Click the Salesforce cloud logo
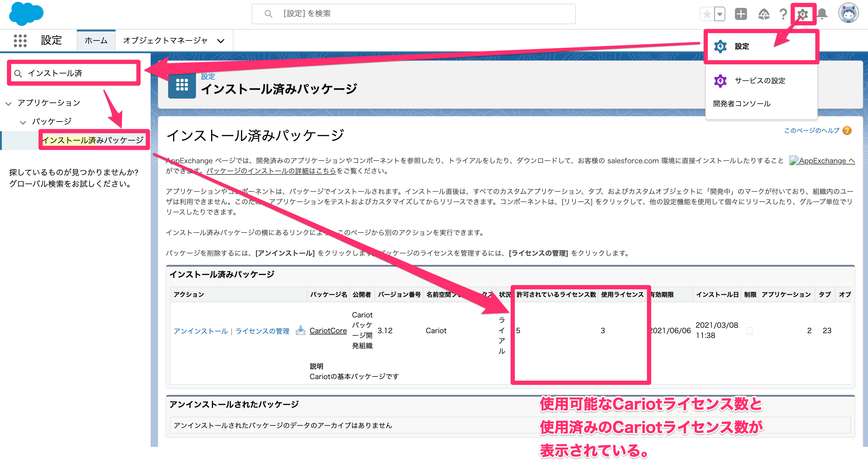 (26, 14)
